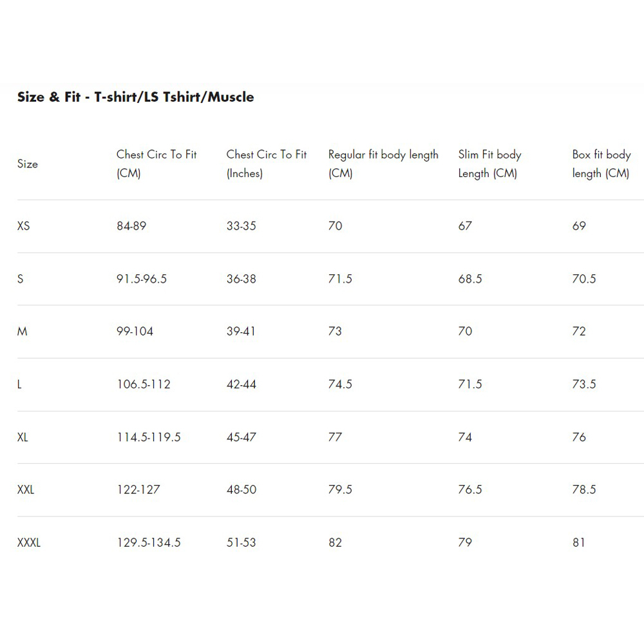Select the 68.5 slim fit length value
Image resolution: width=644 pixels, height=644 pixels.
(470, 279)
